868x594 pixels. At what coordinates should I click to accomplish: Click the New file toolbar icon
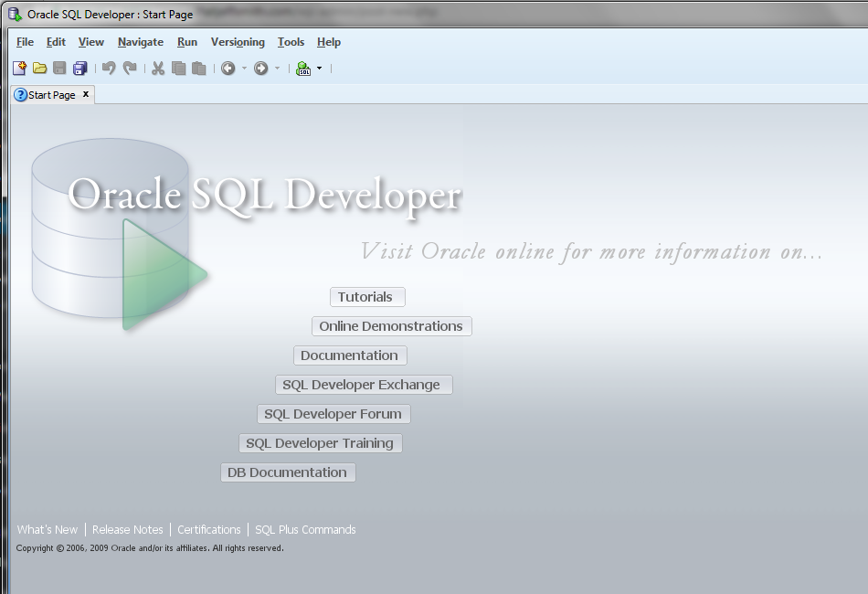point(19,69)
